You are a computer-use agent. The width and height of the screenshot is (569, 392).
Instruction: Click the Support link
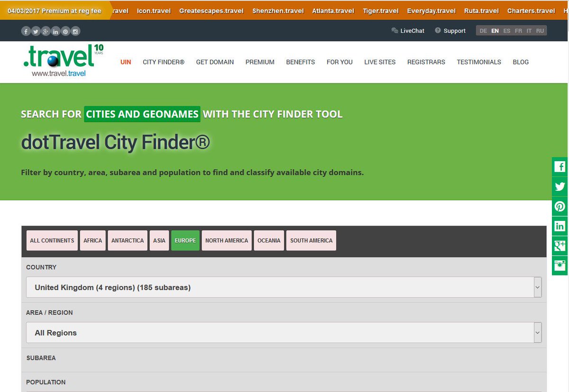tap(455, 31)
